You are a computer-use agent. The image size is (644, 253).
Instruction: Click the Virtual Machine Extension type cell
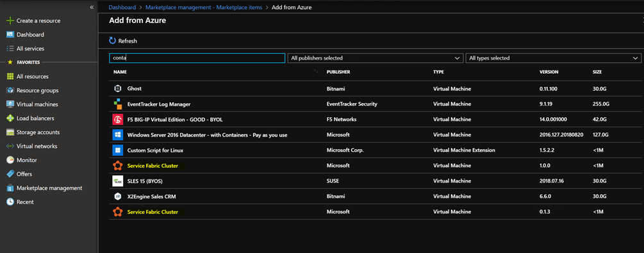point(464,151)
